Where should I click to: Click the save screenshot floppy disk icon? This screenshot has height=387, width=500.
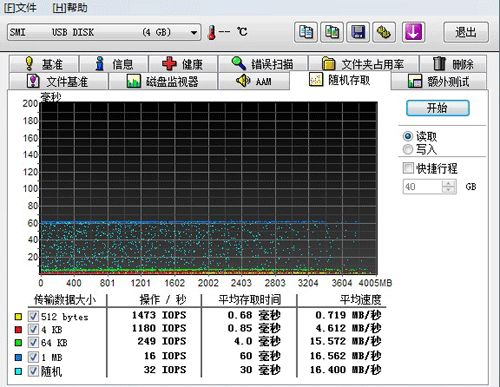(x=358, y=32)
